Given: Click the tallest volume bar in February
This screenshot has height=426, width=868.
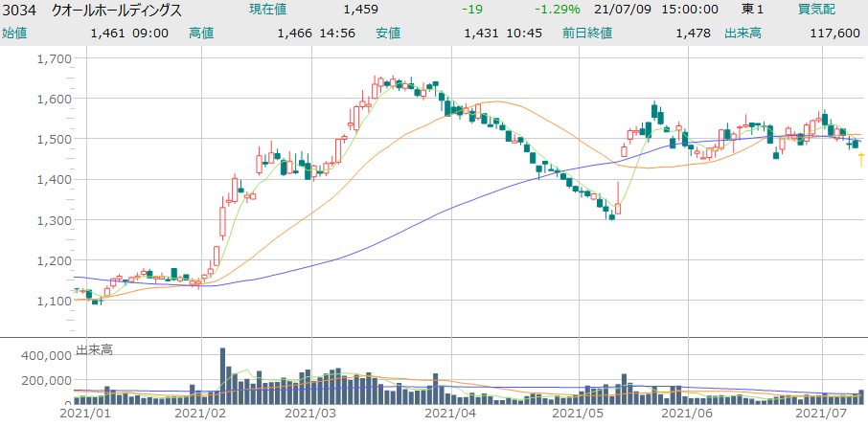Looking at the screenshot, I should (222, 374).
